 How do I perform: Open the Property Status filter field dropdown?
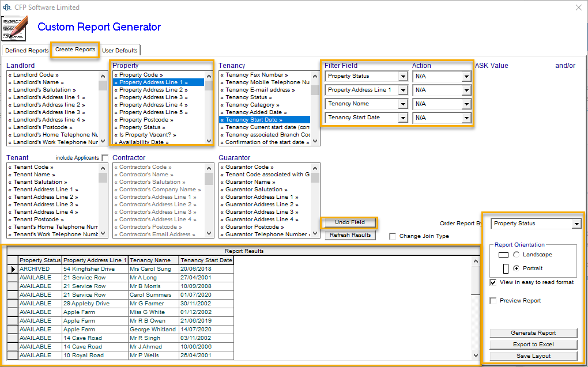403,77
